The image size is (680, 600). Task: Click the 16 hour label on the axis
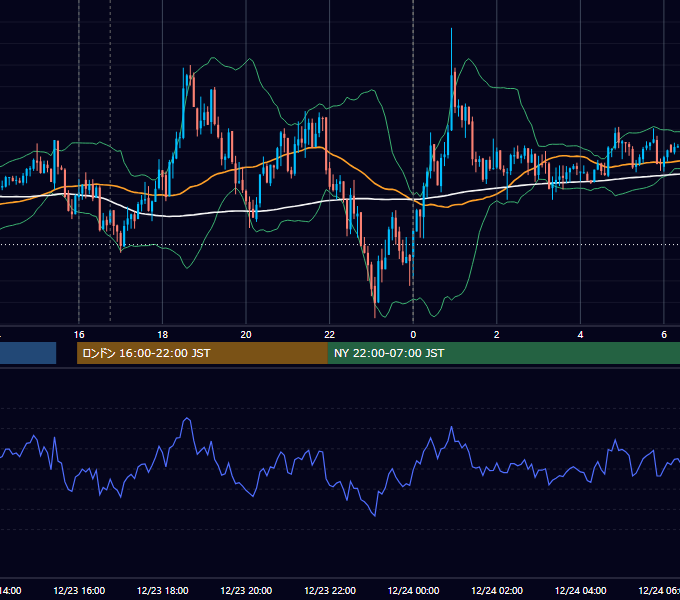[x=79, y=334]
